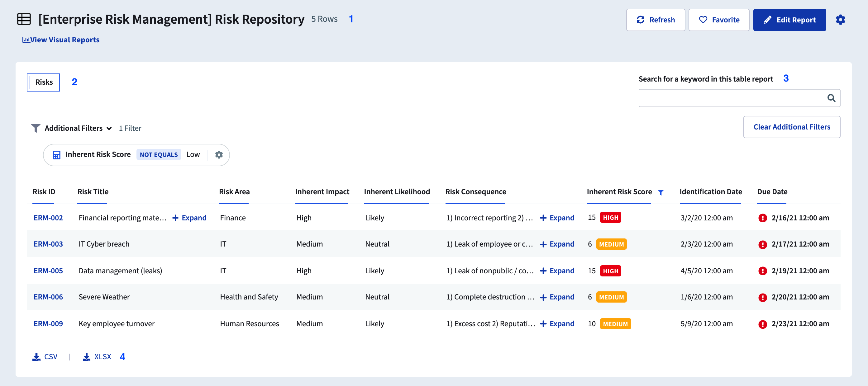The image size is (868, 386).
Task: Select the Risks tab
Action: click(44, 82)
